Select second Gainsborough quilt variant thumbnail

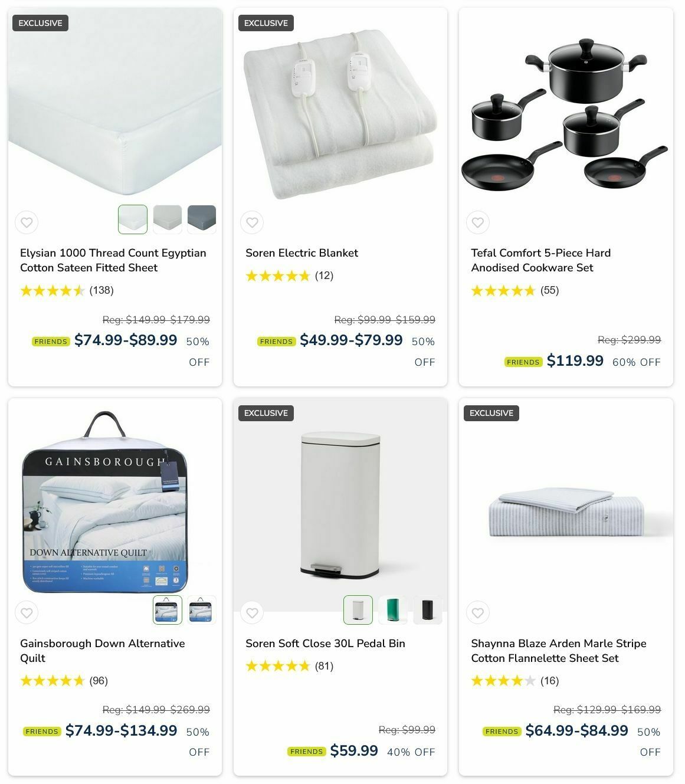(x=202, y=609)
